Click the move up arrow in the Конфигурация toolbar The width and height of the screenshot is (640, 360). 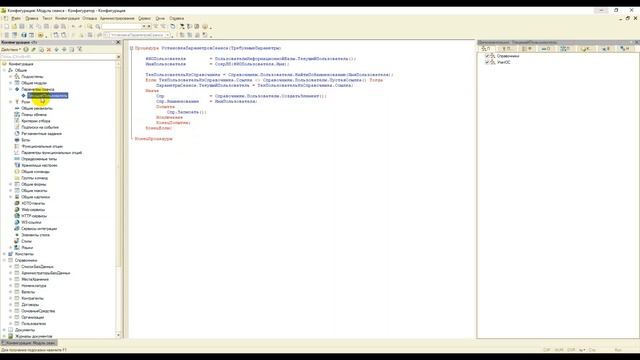[x=57, y=49]
